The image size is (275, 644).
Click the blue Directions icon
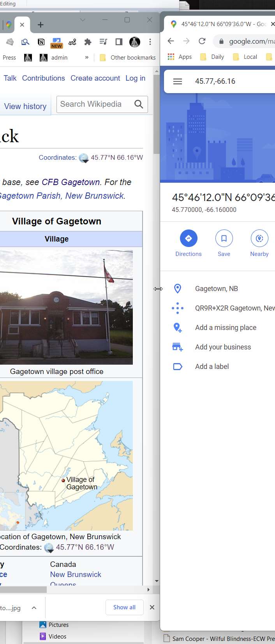189,238
